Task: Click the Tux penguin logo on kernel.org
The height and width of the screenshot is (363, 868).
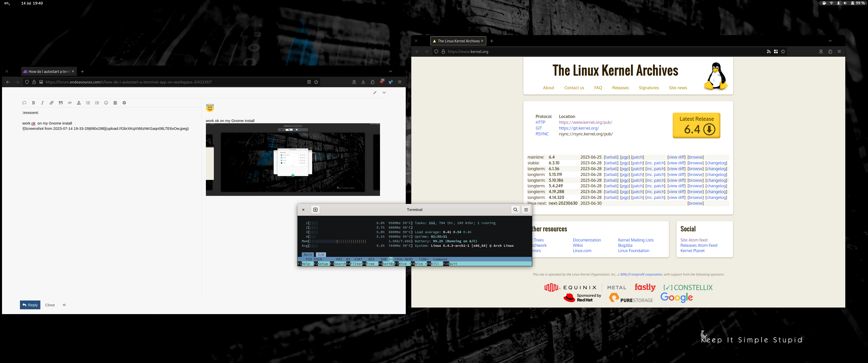Action: [x=716, y=76]
